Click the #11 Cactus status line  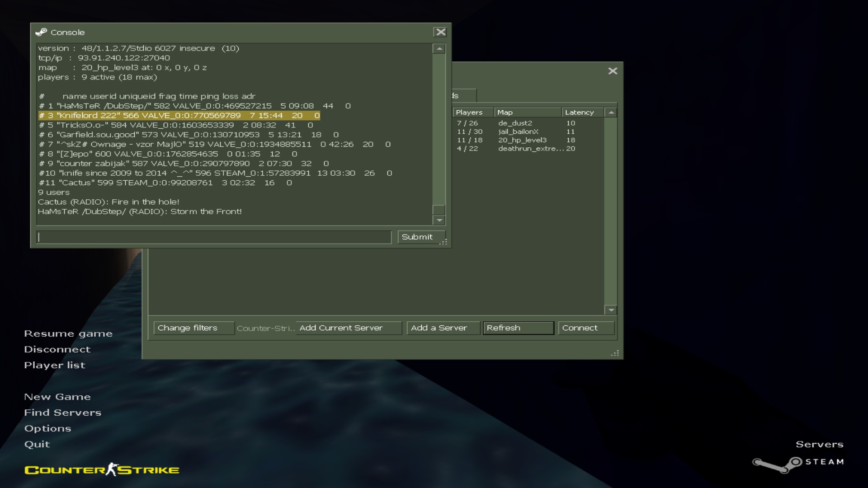165,183
